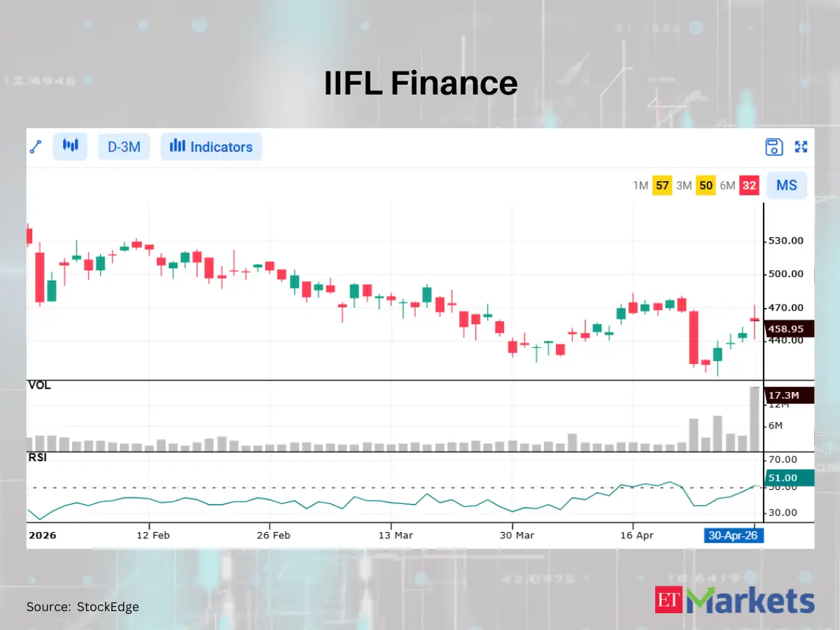The height and width of the screenshot is (630, 840).
Task: Save the chart layout
Action: [x=773, y=147]
